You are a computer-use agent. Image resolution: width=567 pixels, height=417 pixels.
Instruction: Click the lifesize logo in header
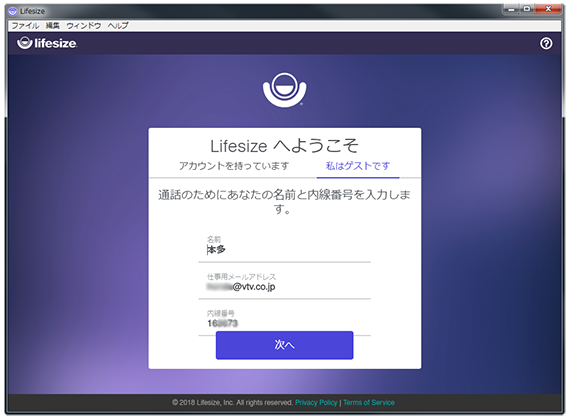(x=47, y=43)
